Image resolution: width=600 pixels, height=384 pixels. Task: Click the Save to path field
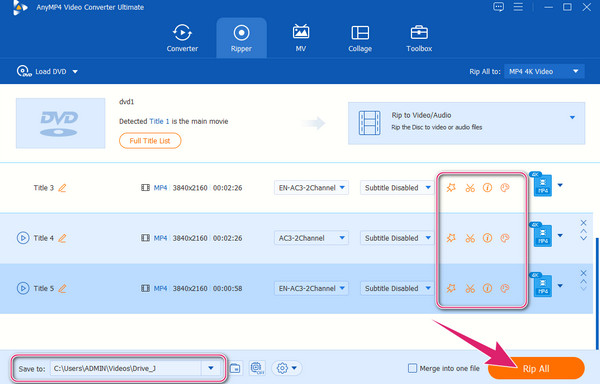(126, 368)
